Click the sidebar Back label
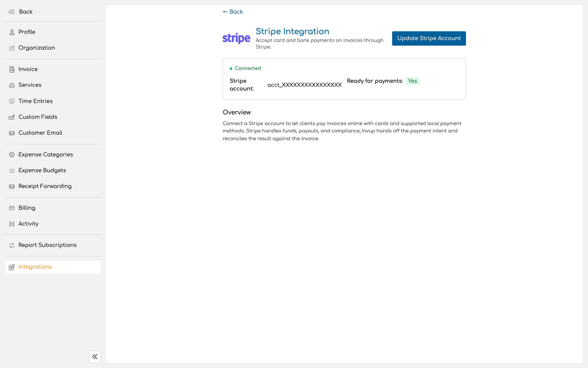 tap(26, 12)
